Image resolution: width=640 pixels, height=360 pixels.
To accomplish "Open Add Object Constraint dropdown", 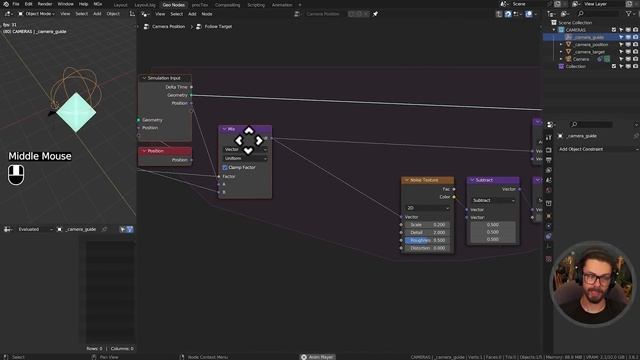I will [x=598, y=149].
